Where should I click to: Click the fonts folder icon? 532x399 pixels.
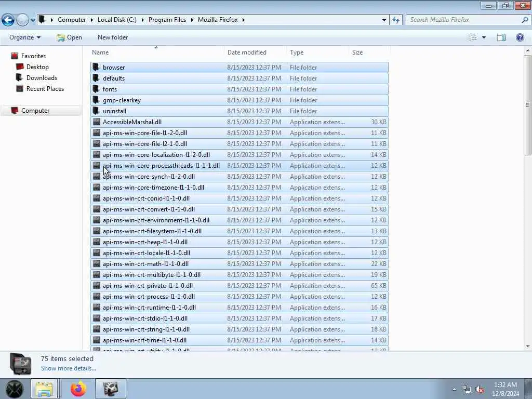coord(96,89)
